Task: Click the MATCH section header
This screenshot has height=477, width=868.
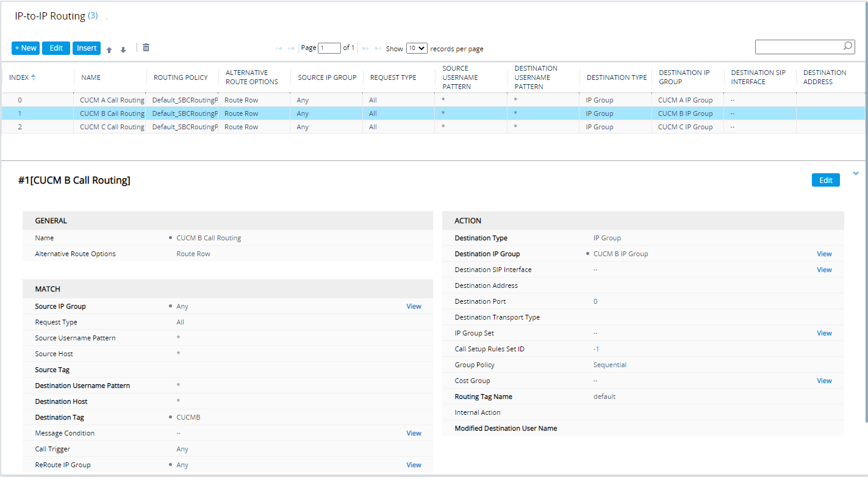Action: point(228,289)
